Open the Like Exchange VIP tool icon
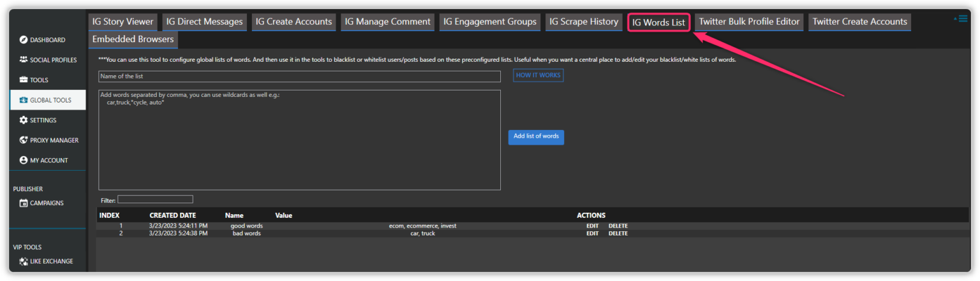The height and width of the screenshot is (281, 980). click(24, 261)
